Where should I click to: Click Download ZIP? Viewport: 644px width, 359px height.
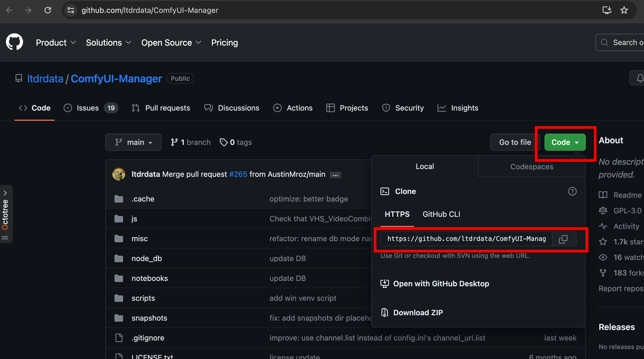tap(418, 313)
